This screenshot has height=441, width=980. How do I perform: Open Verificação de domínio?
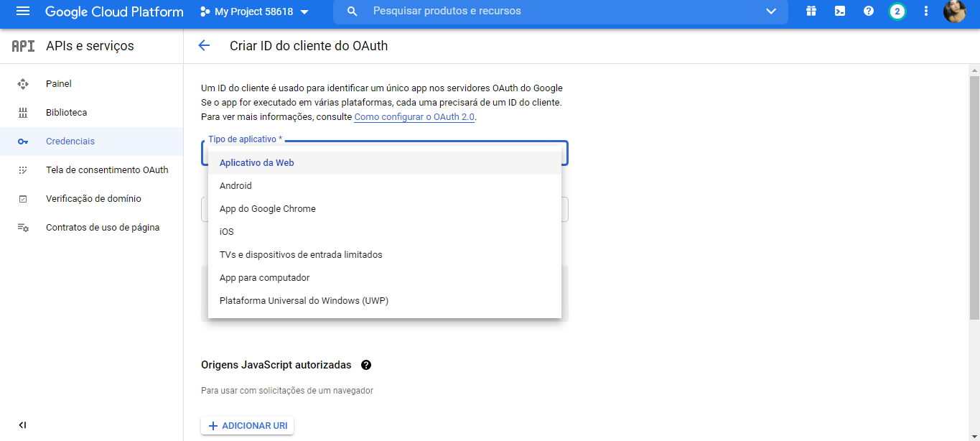[92, 199]
